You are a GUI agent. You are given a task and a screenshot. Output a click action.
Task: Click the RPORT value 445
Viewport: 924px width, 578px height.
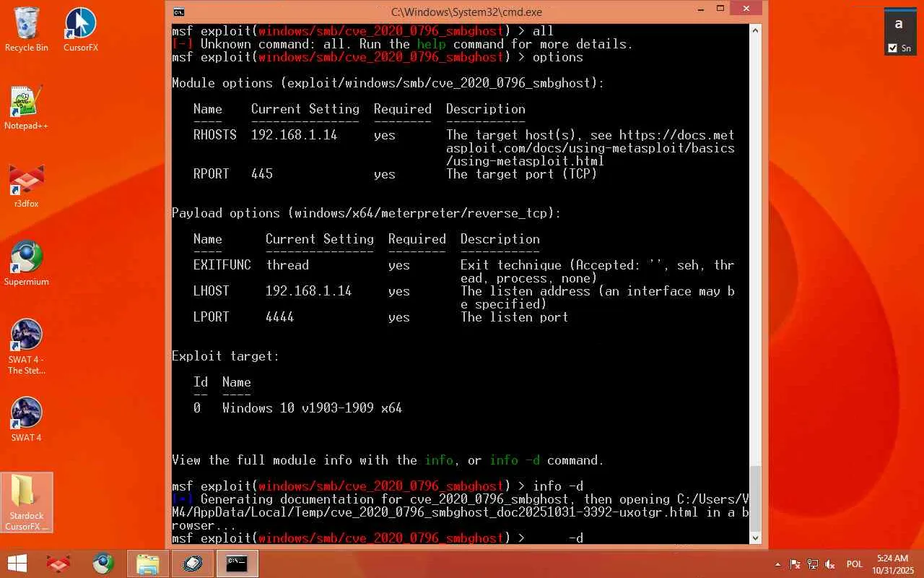click(262, 174)
